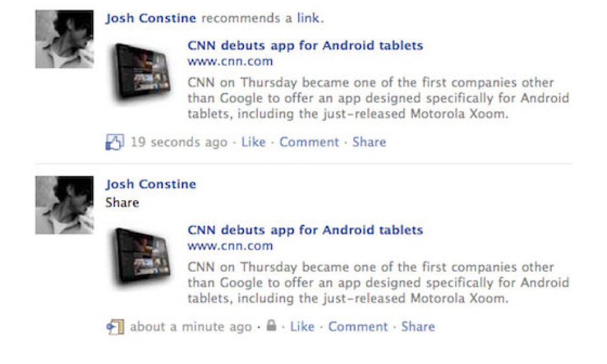Click the share story icon beside about a minute ago
The width and height of the screenshot is (607, 364).
(115, 327)
